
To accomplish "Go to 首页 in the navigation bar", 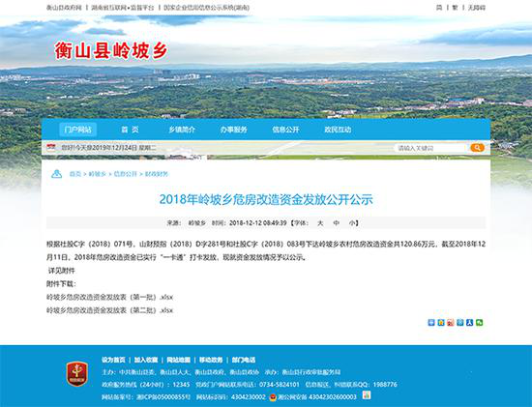I will point(130,130).
